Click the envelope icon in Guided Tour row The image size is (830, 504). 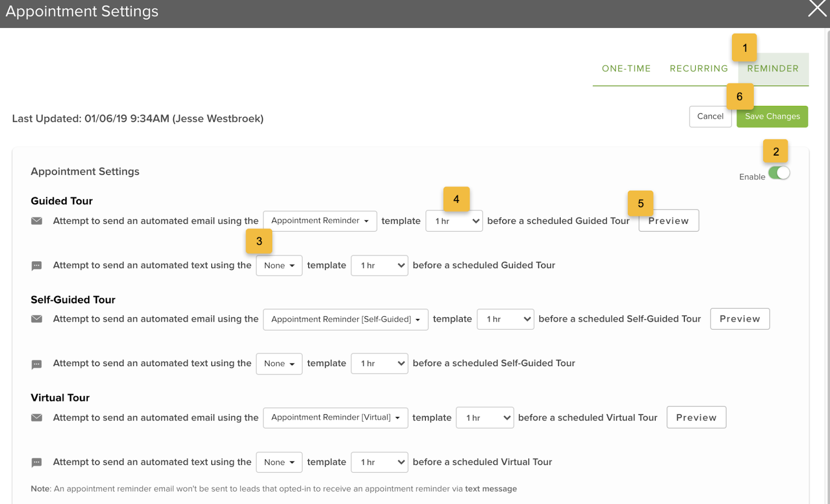point(36,221)
